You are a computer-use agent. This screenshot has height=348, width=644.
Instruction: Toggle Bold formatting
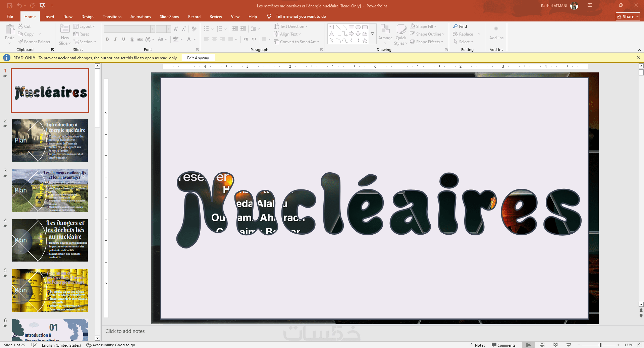[x=107, y=39]
